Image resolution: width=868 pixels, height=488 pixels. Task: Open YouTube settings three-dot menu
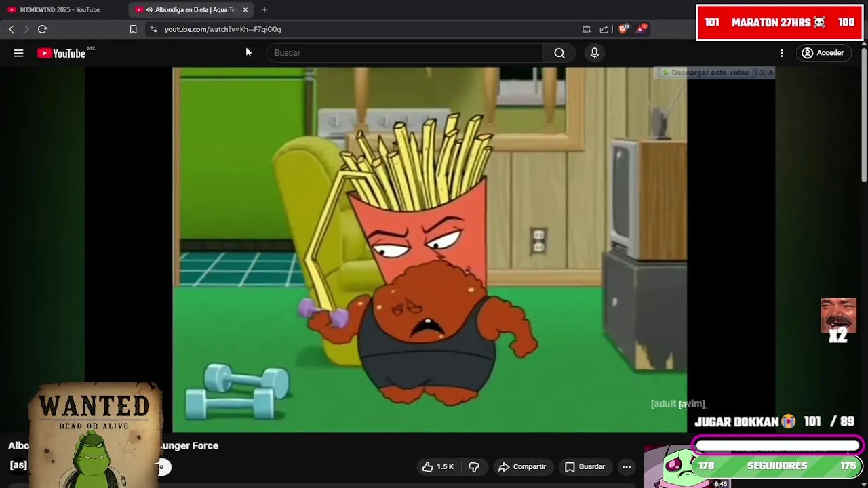tap(781, 53)
